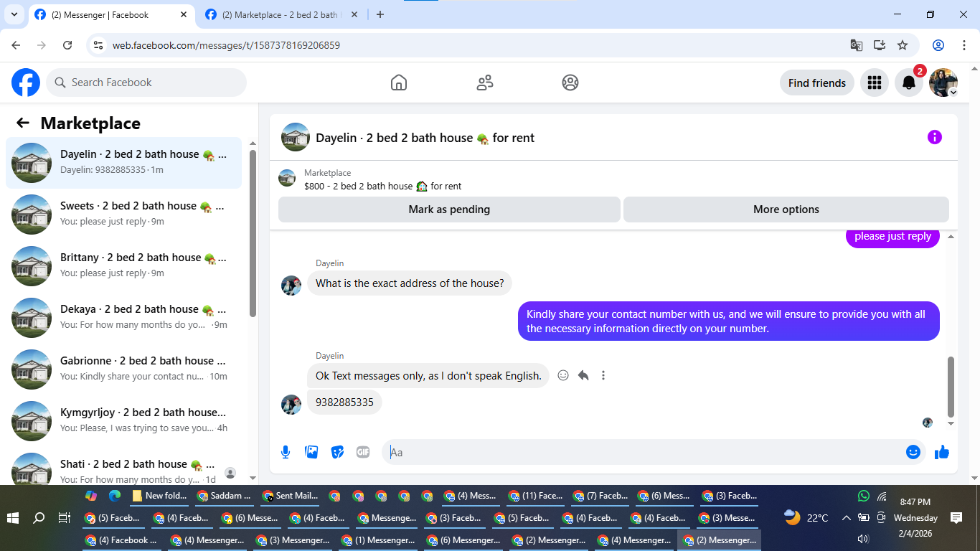980x551 pixels.
Task: Open the notifications bell
Action: tap(909, 83)
